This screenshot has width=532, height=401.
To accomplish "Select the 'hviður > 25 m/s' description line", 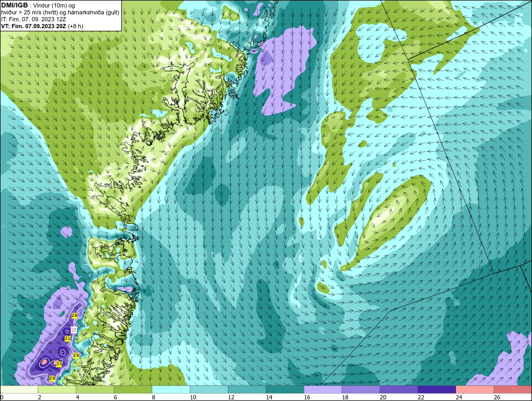I will tap(60, 12).
